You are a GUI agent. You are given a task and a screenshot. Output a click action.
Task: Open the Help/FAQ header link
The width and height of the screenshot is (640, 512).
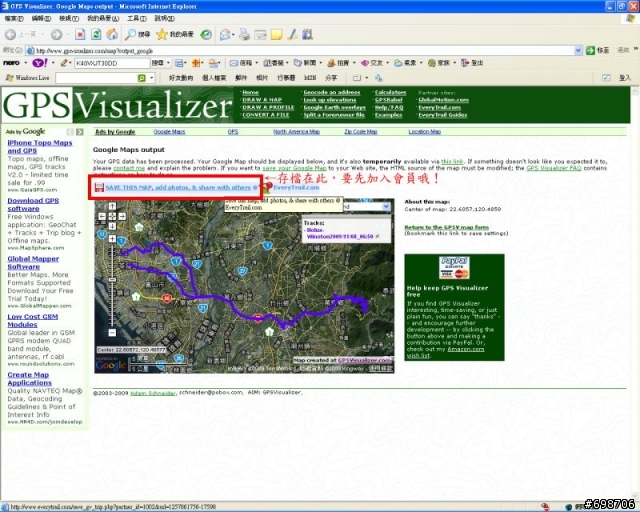(x=389, y=107)
